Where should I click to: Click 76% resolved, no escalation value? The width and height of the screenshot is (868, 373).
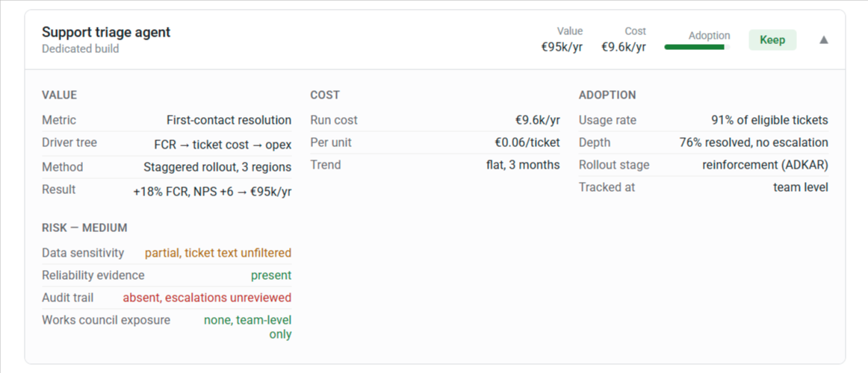[x=754, y=142]
